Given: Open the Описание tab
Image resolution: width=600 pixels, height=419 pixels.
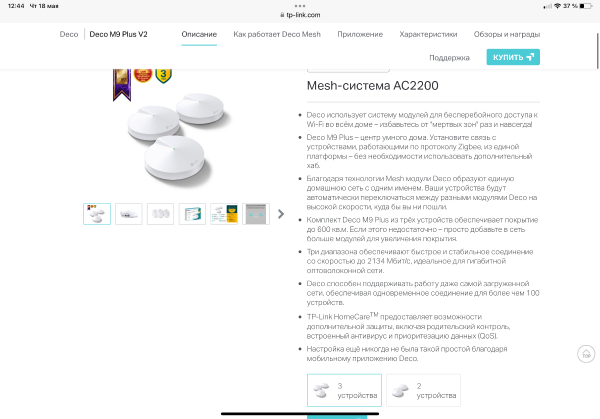Looking at the screenshot, I should tap(199, 34).
